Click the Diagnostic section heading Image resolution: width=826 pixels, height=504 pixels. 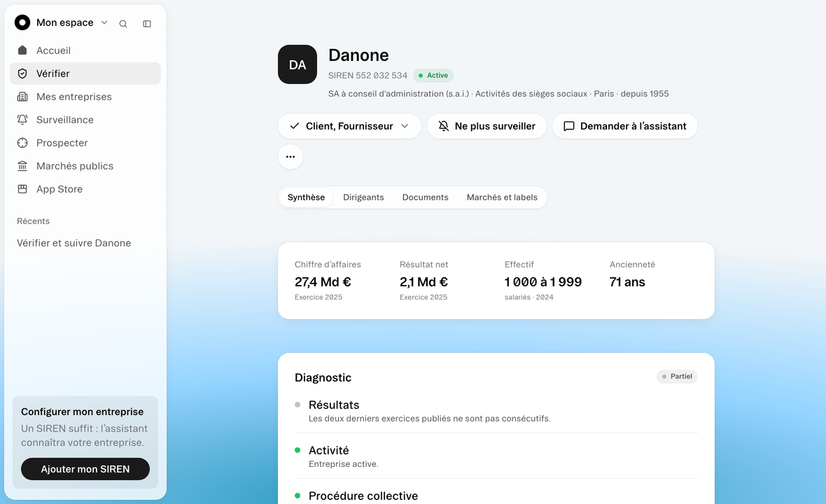coord(323,377)
